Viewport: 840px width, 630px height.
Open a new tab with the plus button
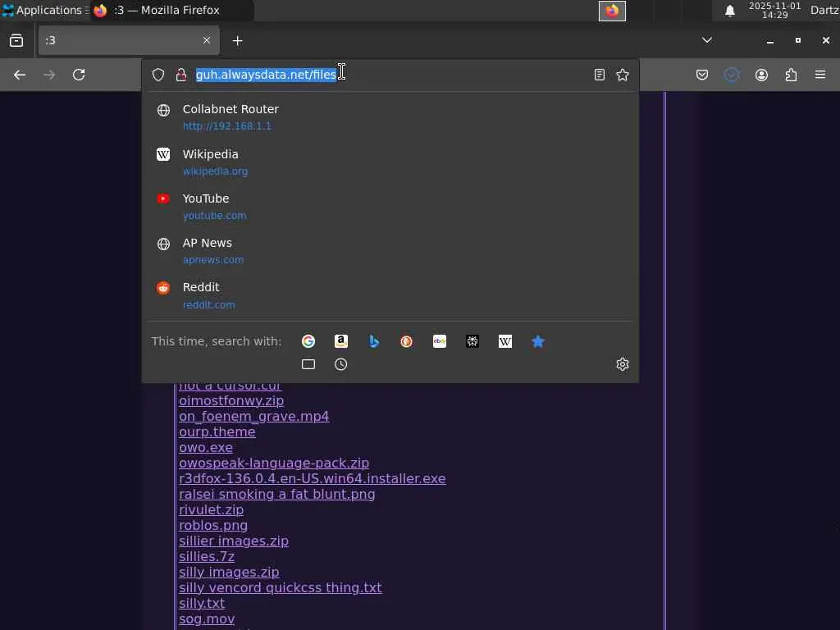click(x=238, y=41)
